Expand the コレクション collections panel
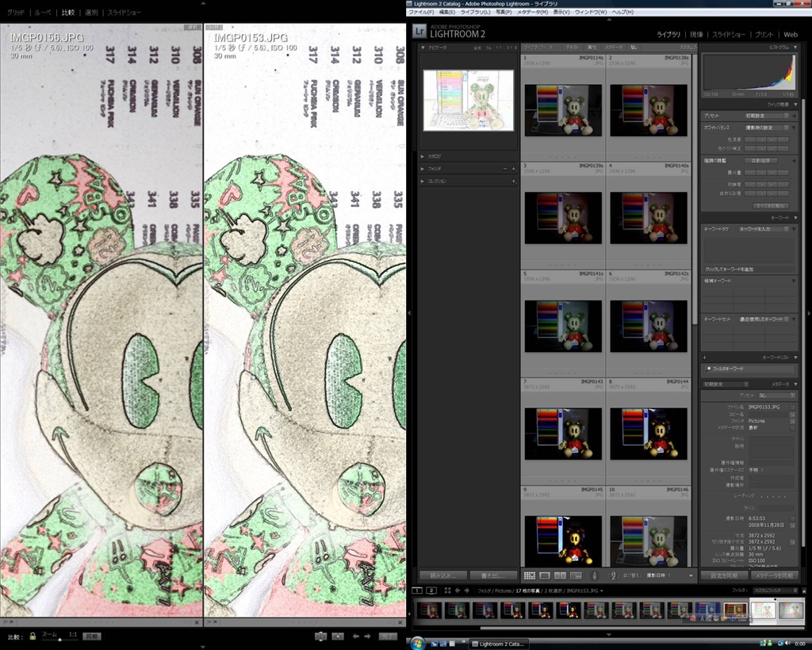Screen dimensions: 812x650 (x=423, y=182)
